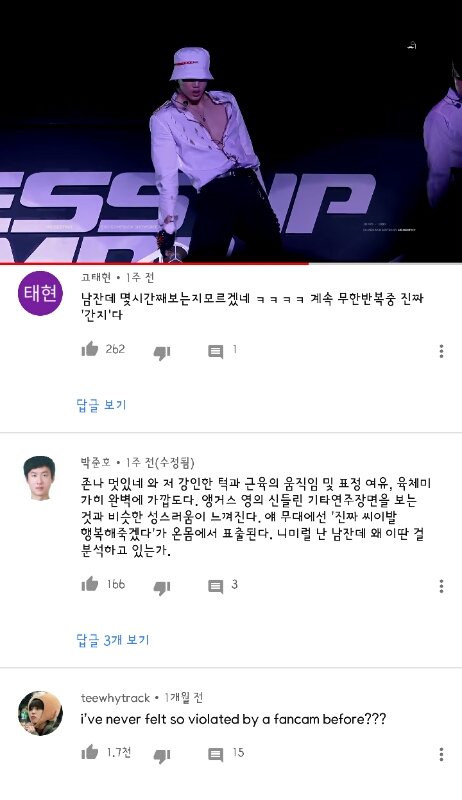
Task: Like the comment by 고태현
Action: point(90,349)
